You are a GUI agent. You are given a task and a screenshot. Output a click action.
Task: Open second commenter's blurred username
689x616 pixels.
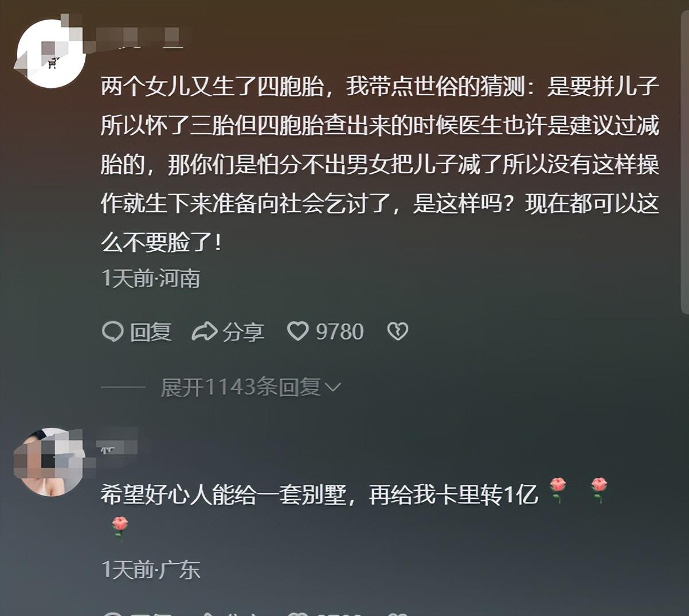(120, 445)
